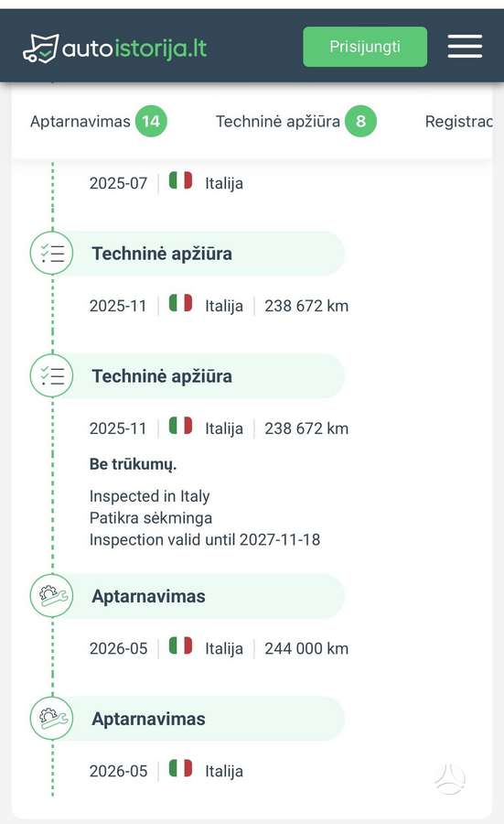Switch to the Techninė apžiūra tab
The image size is (504, 824).
278,122
